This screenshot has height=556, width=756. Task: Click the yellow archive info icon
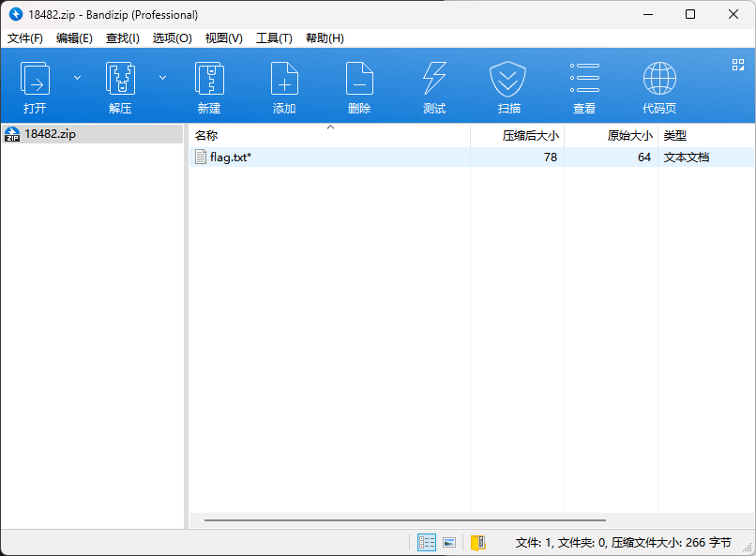coord(477,543)
